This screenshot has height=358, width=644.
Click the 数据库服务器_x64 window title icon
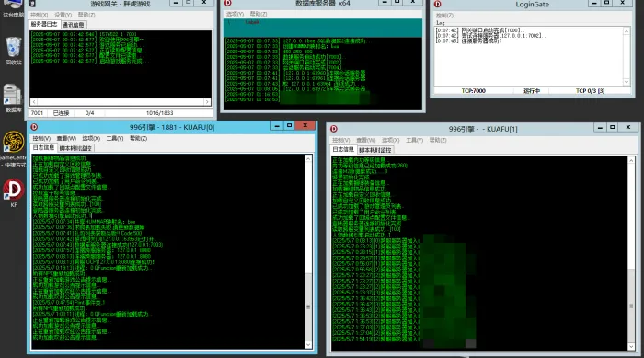coord(228,4)
